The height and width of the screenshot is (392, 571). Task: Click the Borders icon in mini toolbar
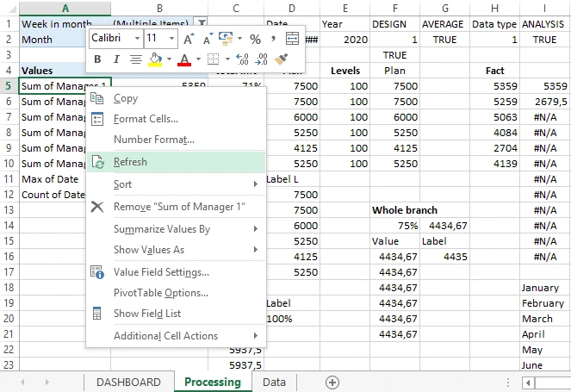point(214,59)
